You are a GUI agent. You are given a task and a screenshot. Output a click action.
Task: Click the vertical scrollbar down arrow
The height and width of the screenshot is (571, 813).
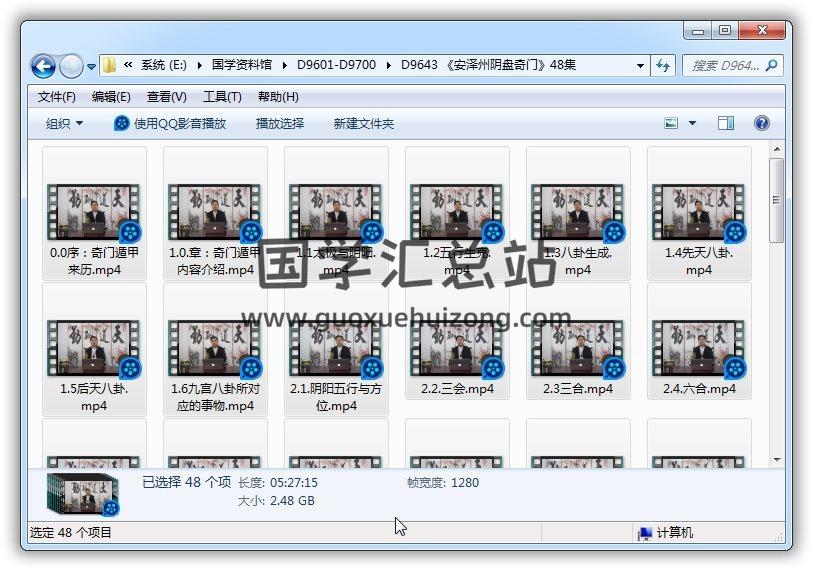click(x=776, y=460)
